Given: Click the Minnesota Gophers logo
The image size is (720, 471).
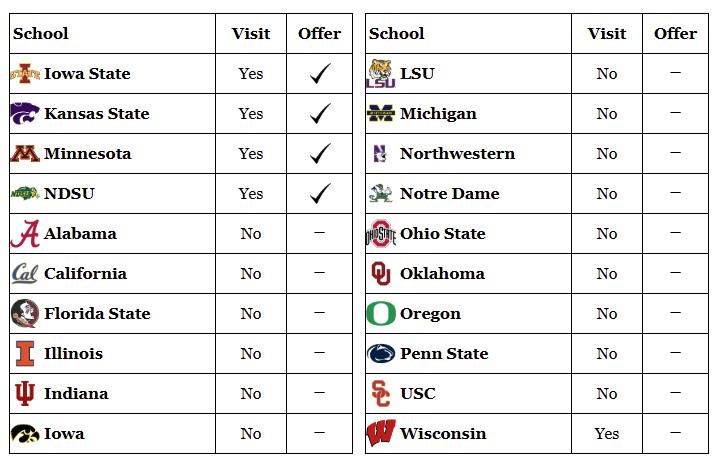Looking at the screenshot, I should tap(25, 154).
